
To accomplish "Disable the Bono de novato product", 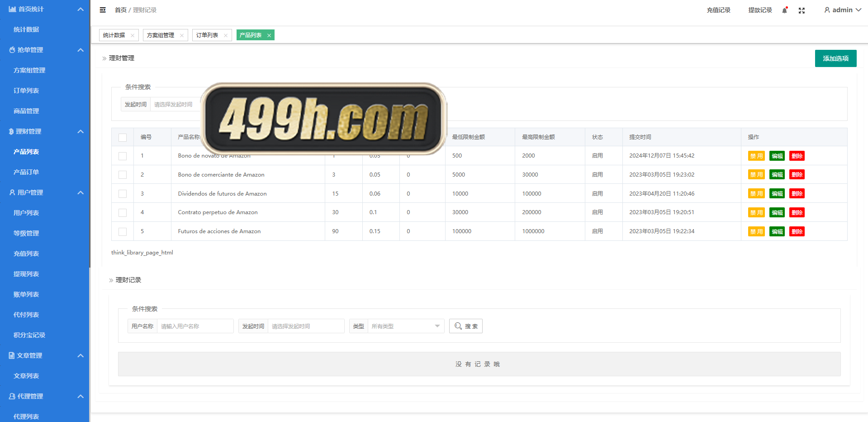I will (x=756, y=156).
